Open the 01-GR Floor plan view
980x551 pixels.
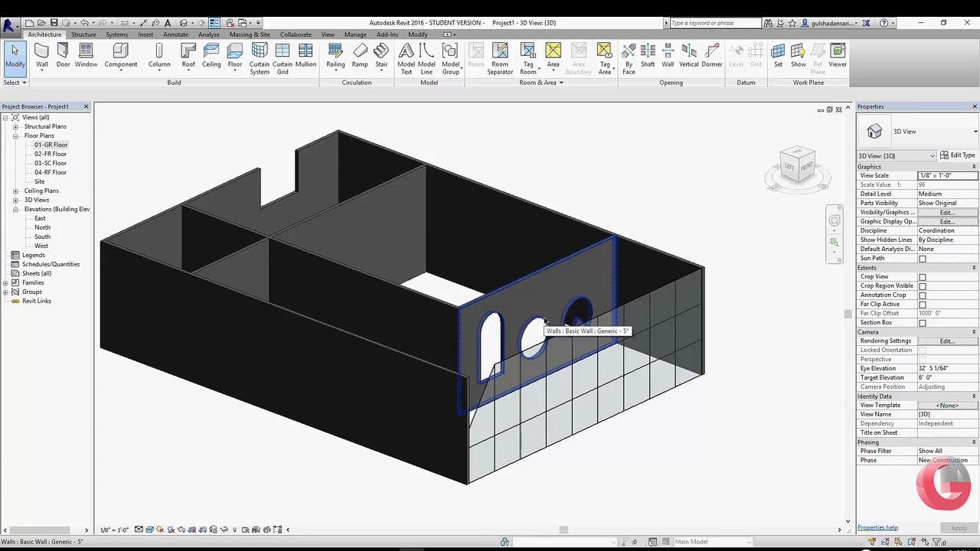[51, 145]
